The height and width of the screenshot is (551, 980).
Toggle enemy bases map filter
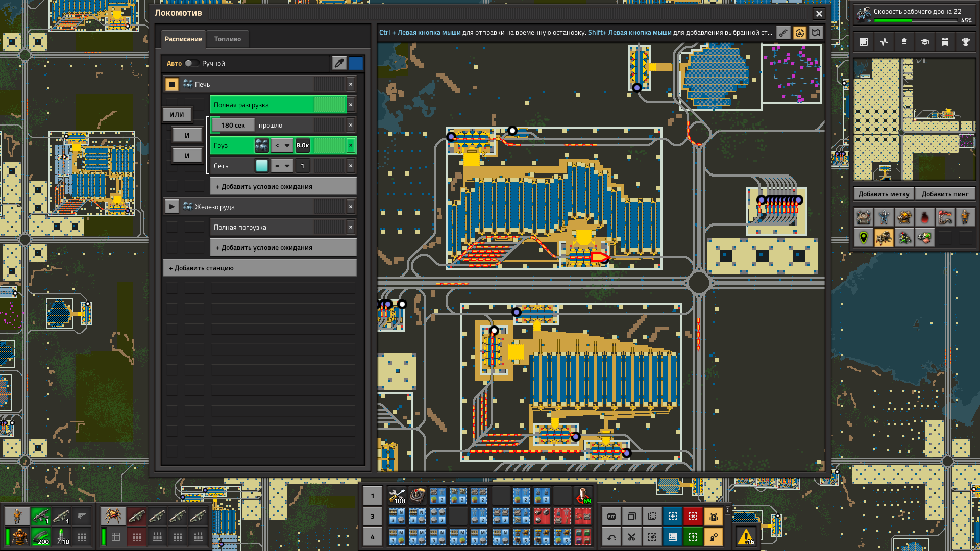[x=884, y=238]
